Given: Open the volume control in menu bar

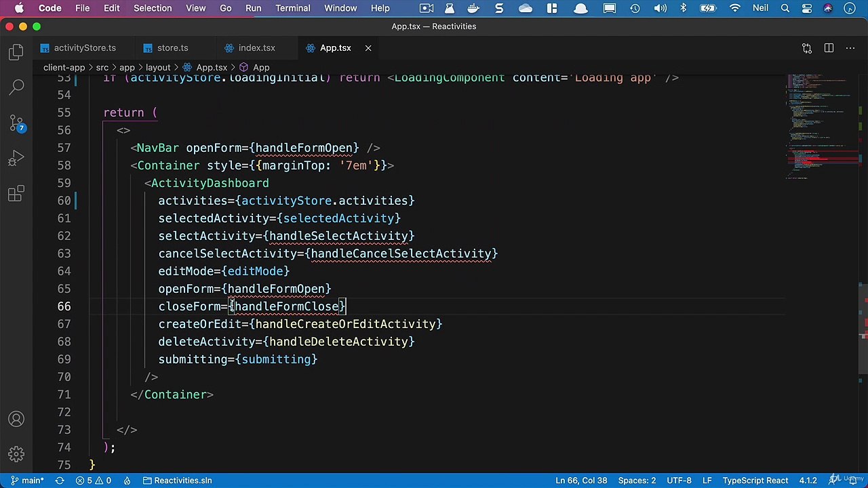Looking at the screenshot, I should 660,8.
